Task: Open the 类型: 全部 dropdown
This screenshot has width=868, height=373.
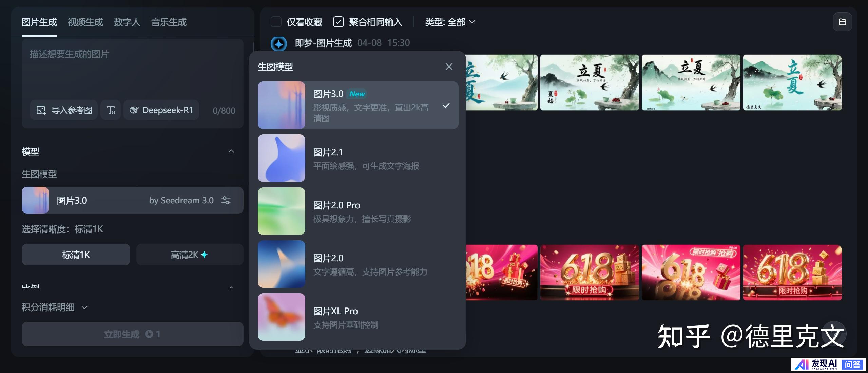Action: point(450,22)
